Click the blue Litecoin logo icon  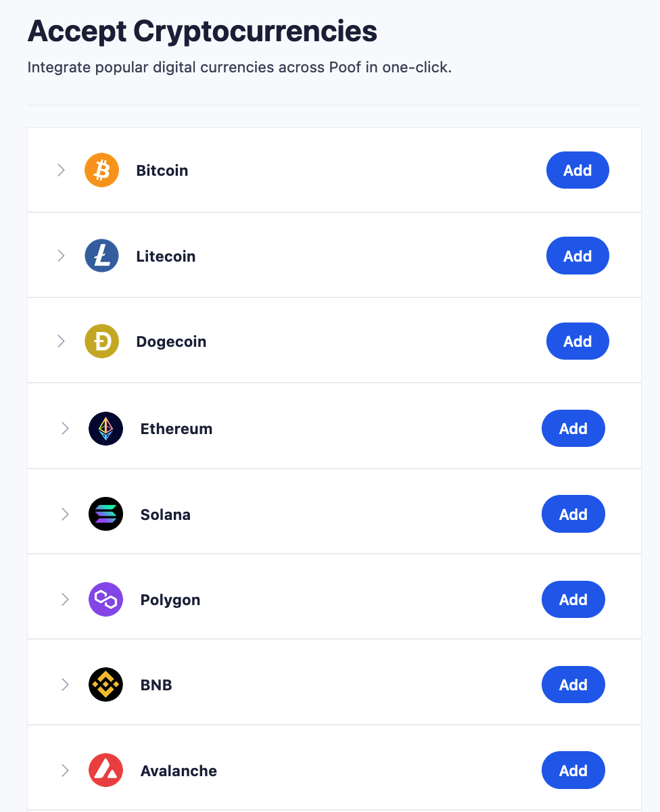point(101,256)
